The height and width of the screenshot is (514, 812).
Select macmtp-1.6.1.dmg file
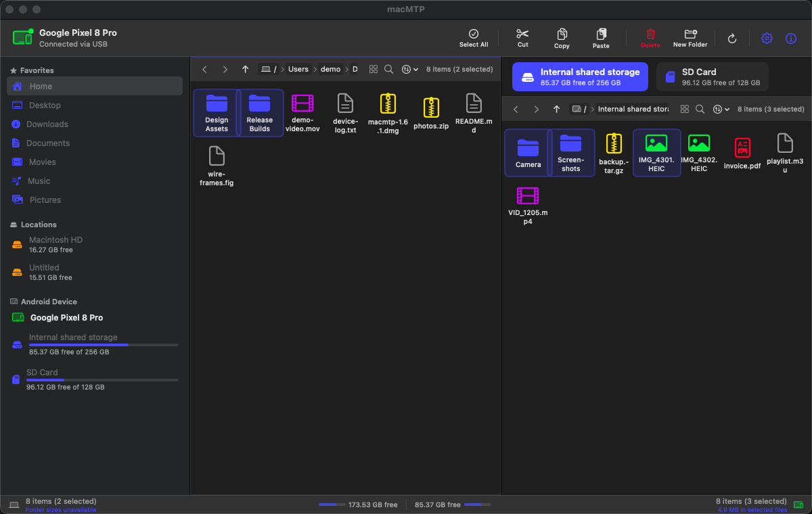388,113
